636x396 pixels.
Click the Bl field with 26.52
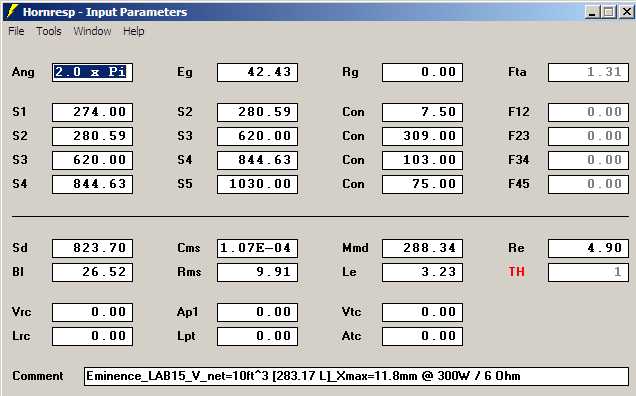(92, 272)
